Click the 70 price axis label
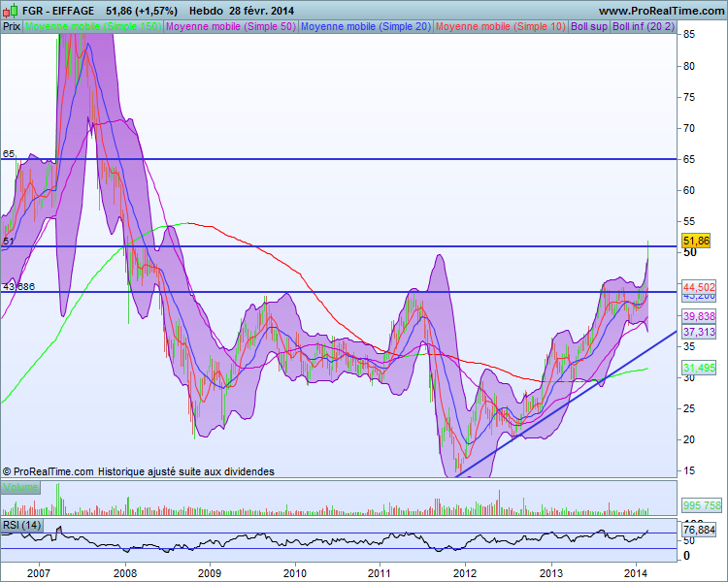 point(689,128)
